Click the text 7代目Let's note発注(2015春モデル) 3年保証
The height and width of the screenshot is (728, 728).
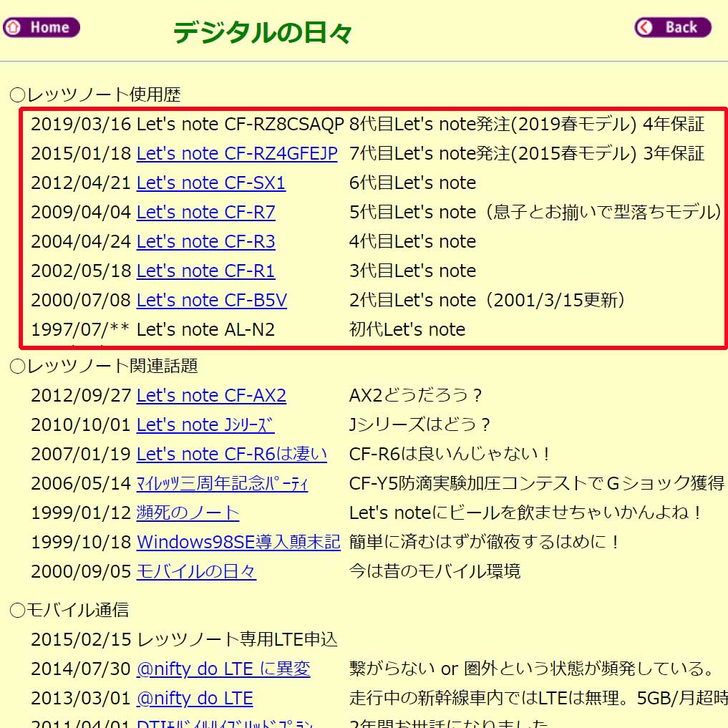click(527, 153)
